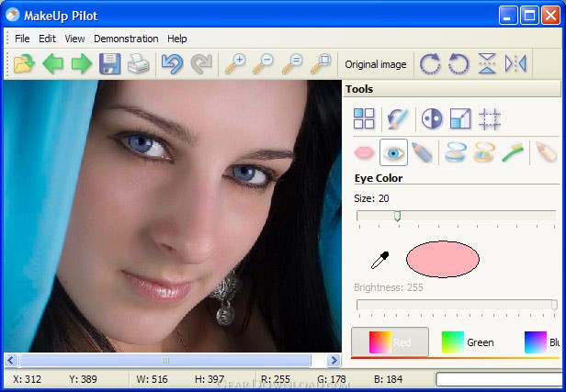Switch to the Green color tab
The height and width of the screenshot is (392, 566).
tap(468, 342)
